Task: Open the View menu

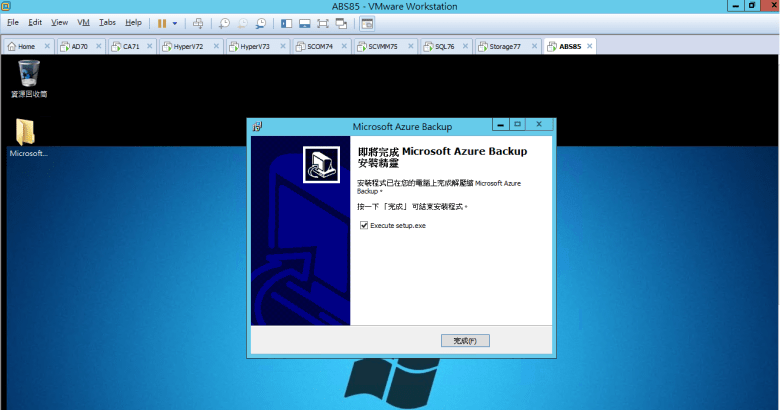Action: [x=59, y=22]
